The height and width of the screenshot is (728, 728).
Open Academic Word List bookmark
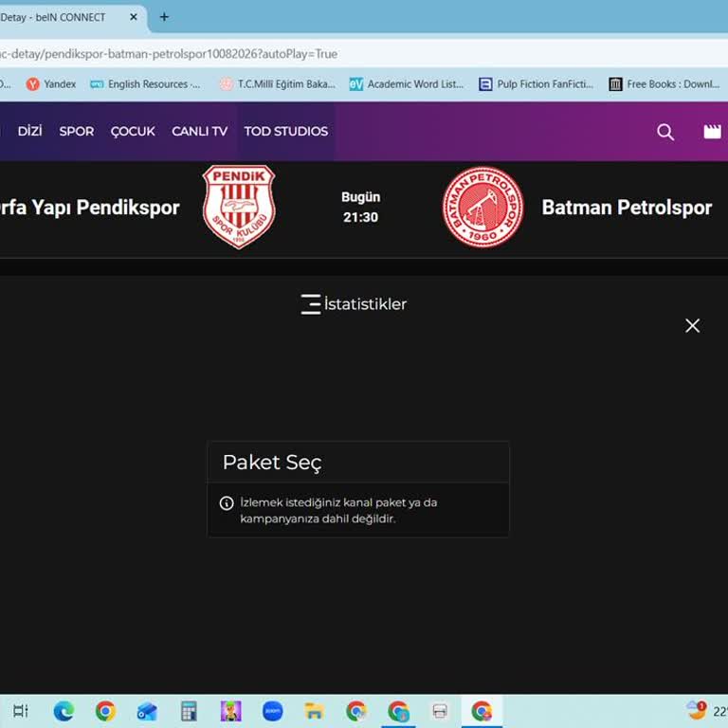(407, 84)
